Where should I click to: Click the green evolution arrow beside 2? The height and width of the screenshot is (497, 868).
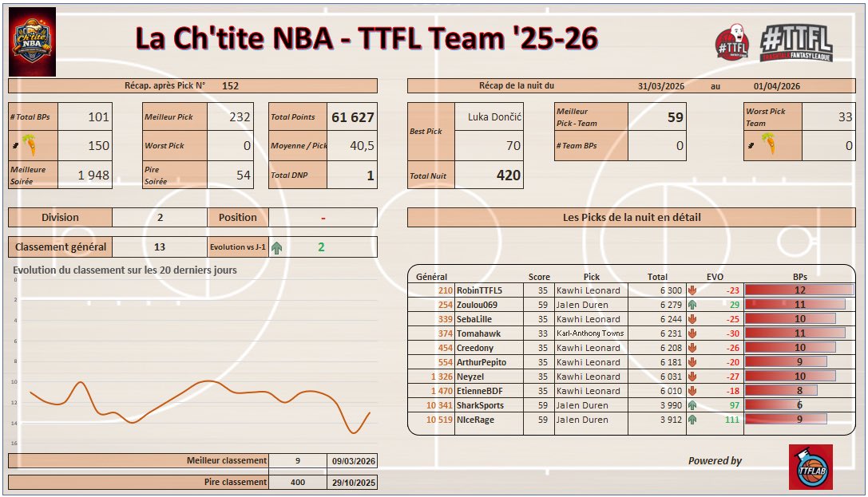277,247
